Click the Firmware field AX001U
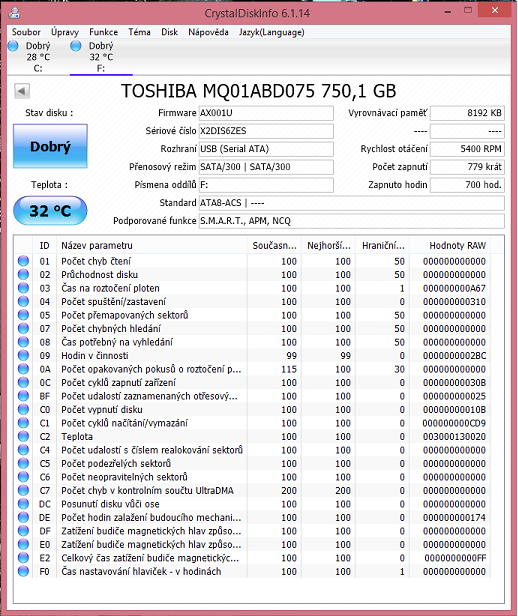 pyautogui.click(x=266, y=113)
